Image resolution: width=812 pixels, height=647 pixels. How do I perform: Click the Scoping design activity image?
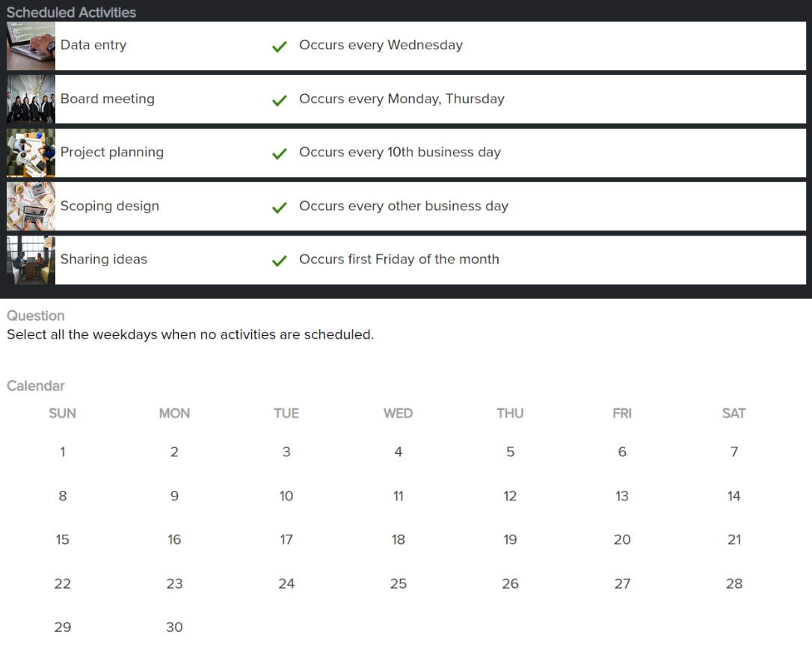click(30, 206)
